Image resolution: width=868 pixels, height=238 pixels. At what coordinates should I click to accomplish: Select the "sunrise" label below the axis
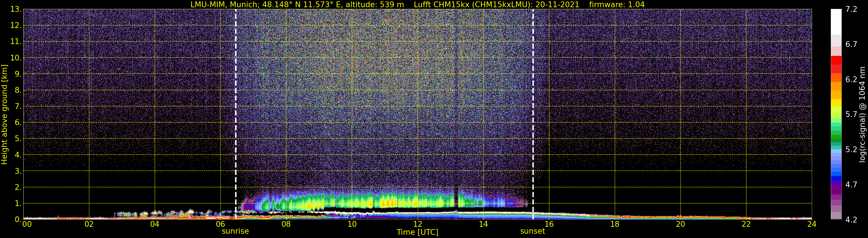(235, 231)
